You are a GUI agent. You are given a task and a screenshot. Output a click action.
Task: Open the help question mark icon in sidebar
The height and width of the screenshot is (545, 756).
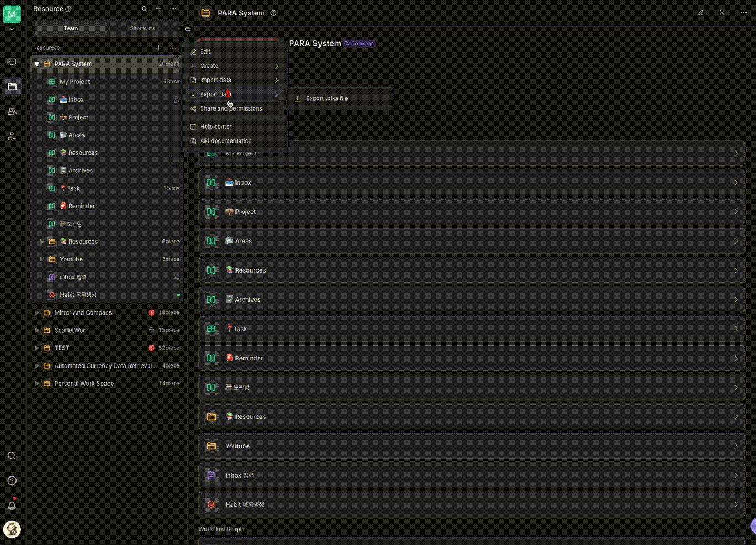[12, 481]
